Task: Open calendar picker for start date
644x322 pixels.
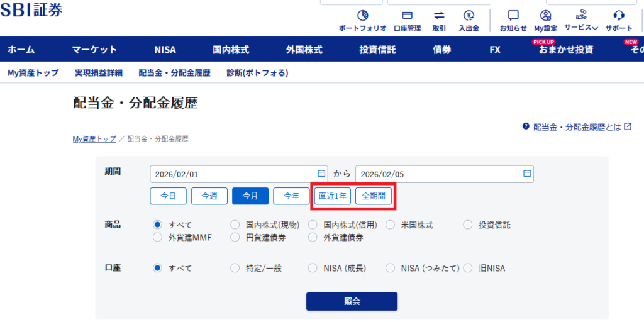Action: (321, 174)
